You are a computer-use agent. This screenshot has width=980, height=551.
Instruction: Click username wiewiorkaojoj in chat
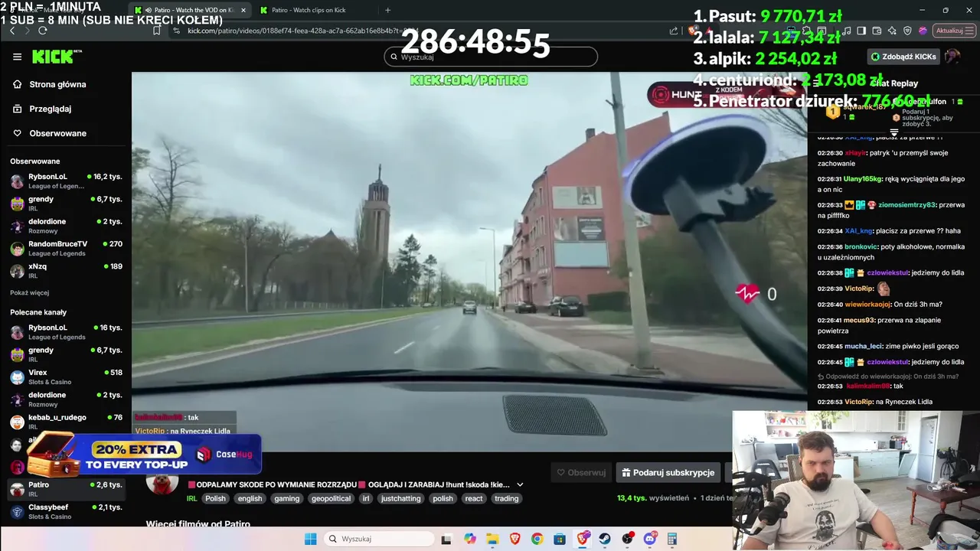click(x=868, y=305)
